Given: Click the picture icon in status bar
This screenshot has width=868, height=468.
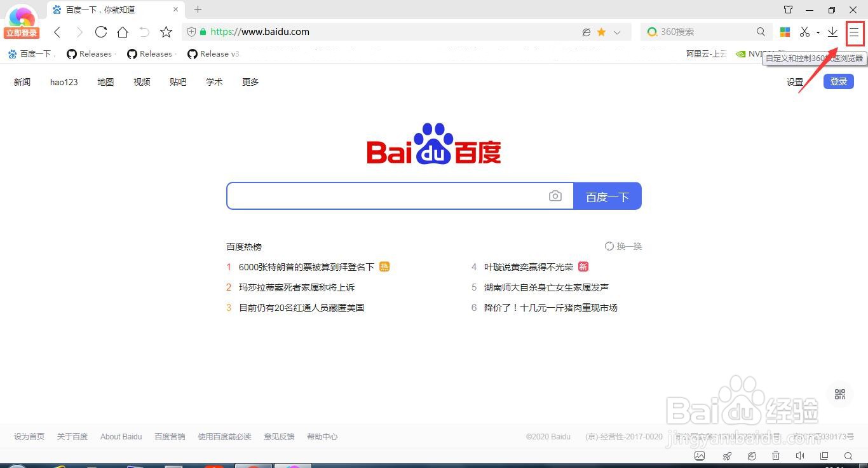Looking at the screenshot, I should point(700,456).
